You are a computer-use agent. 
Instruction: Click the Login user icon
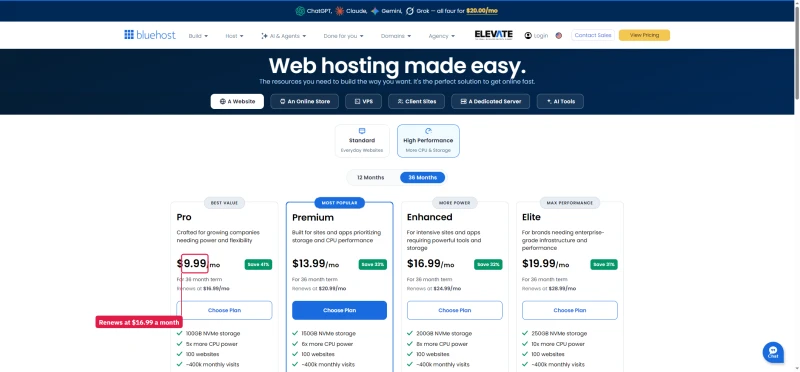pos(528,36)
